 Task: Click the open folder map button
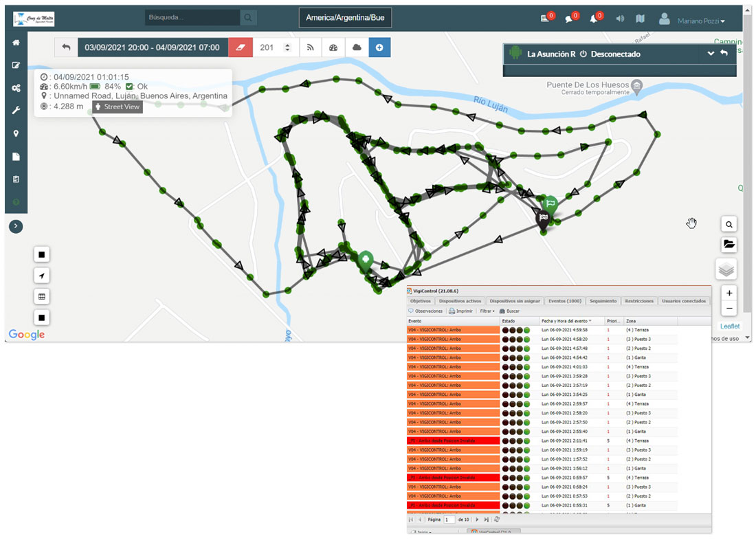729,244
